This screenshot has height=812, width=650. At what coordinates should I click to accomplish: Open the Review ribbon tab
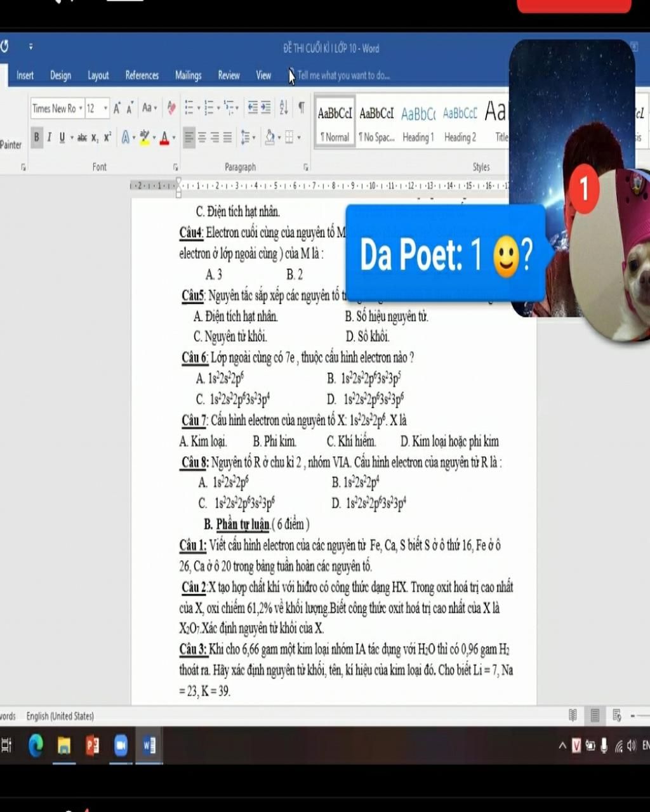click(229, 75)
